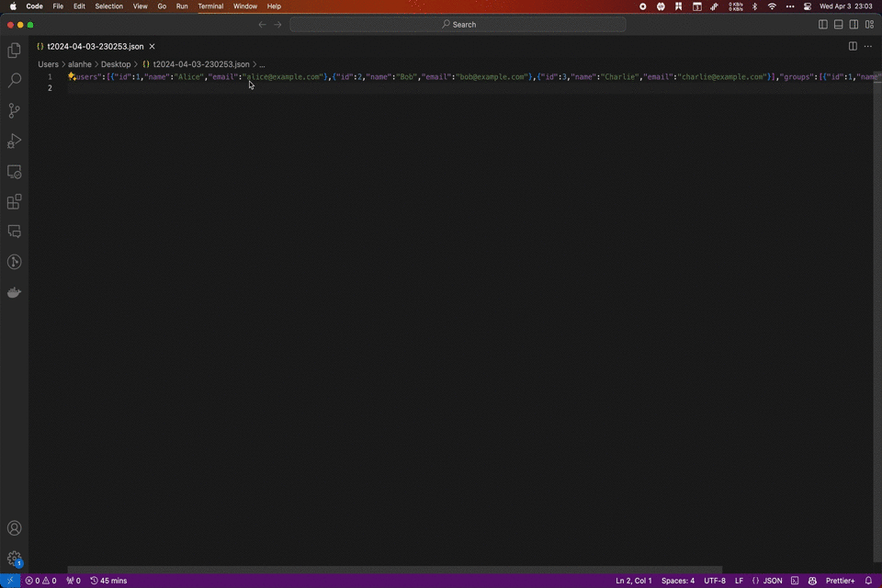
Task: Open the Extensions view icon
Action: point(14,202)
